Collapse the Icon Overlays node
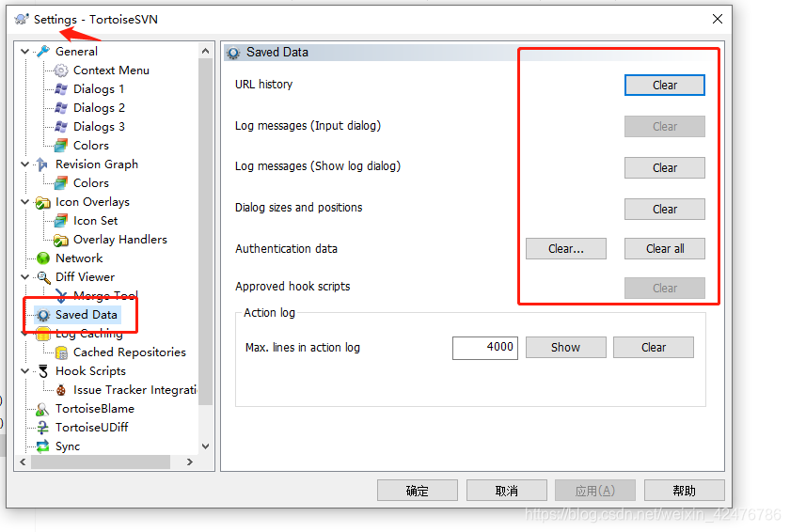The width and height of the screenshot is (790, 532). pos(24,202)
